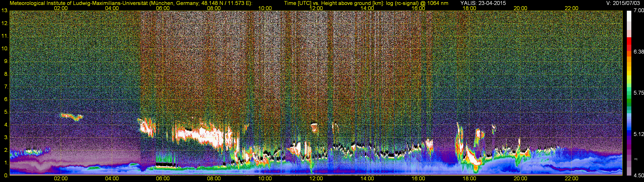
Task: Select 14:00 on the bottom time axis
Action: pyautogui.click(x=367, y=179)
